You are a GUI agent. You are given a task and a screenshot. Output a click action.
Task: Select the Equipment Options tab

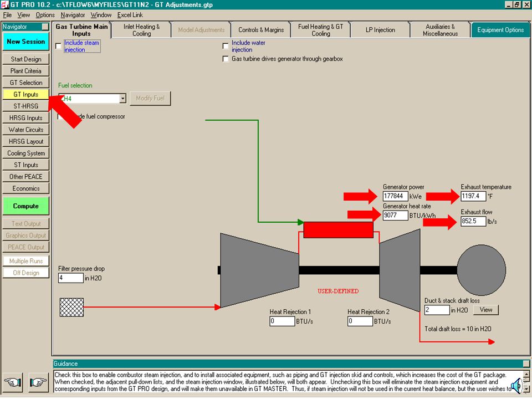click(x=500, y=30)
